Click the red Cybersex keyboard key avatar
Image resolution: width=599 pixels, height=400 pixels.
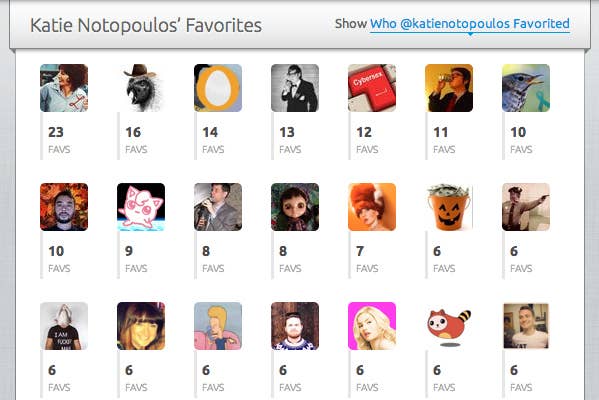(x=372, y=88)
